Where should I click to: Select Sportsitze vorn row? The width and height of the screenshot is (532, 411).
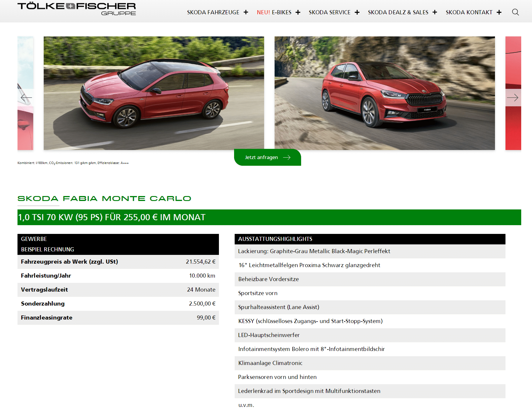tap(370, 293)
